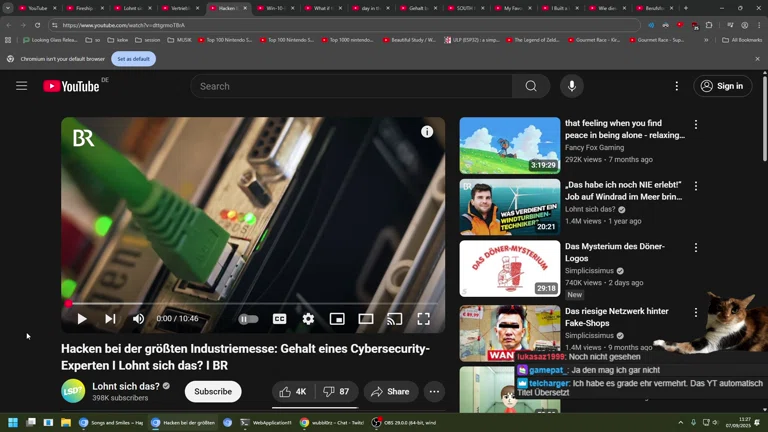This screenshot has height=432, width=768.
Task: Play the video with the play button
Action: [x=82, y=319]
